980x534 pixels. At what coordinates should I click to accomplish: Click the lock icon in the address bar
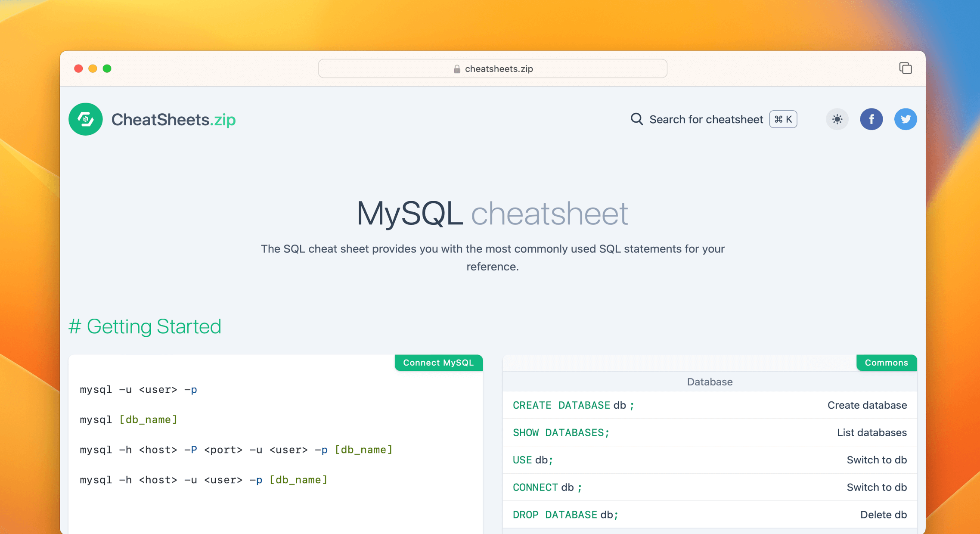(457, 69)
